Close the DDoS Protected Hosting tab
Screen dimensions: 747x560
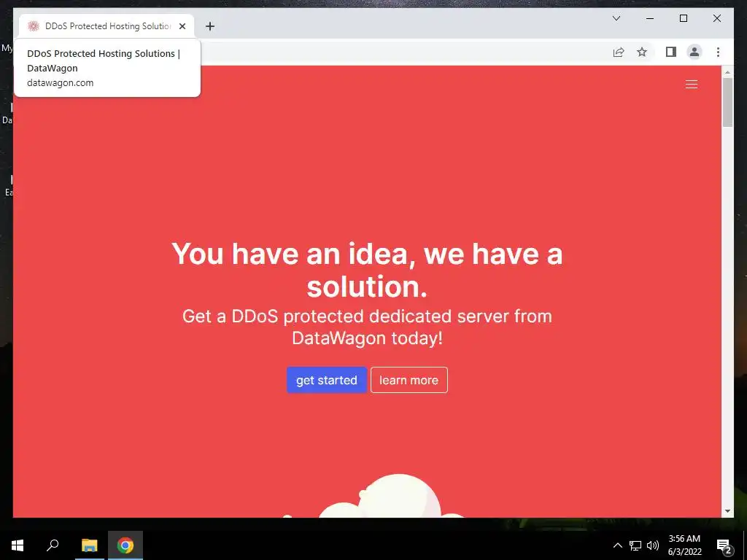tap(182, 26)
